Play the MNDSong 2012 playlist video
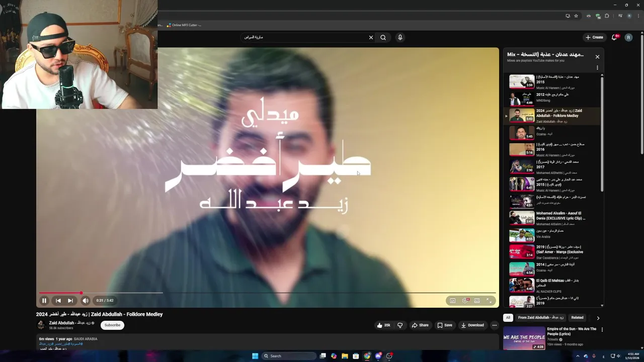The image size is (644, 362). coord(552,98)
